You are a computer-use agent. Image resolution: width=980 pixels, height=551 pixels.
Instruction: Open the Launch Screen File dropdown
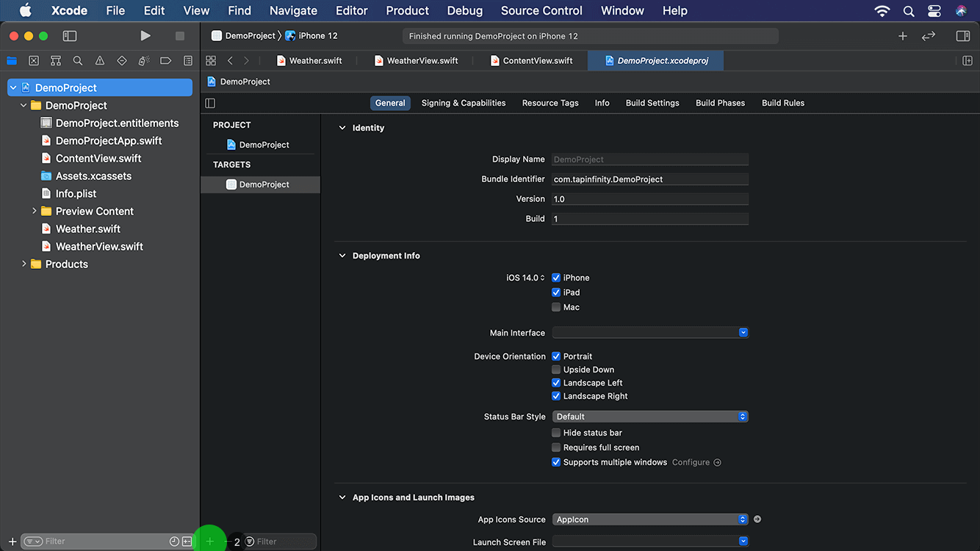(650, 541)
